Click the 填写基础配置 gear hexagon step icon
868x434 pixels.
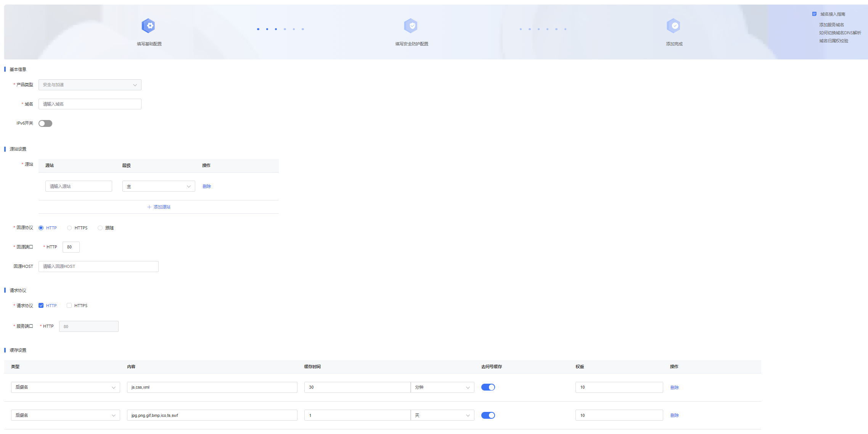coord(148,26)
